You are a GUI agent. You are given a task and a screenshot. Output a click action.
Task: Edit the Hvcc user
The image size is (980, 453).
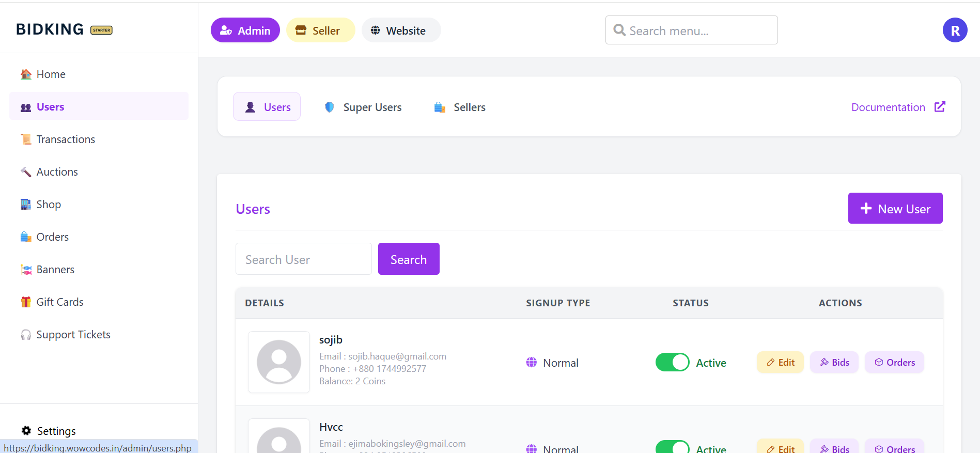tap(780, 446)
